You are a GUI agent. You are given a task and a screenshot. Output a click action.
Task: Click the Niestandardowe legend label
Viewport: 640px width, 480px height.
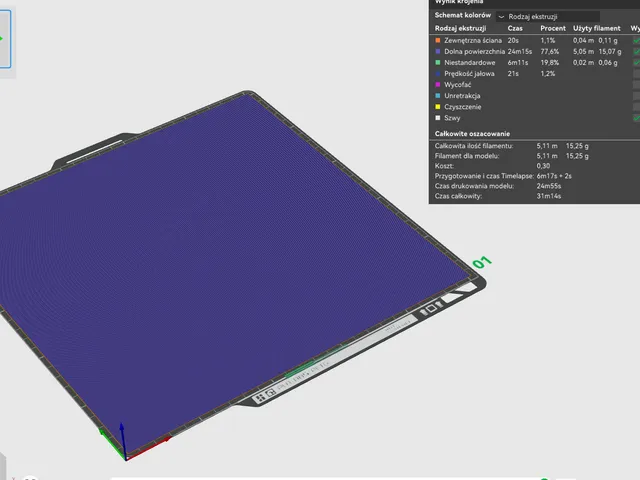(x=469, y=62)
